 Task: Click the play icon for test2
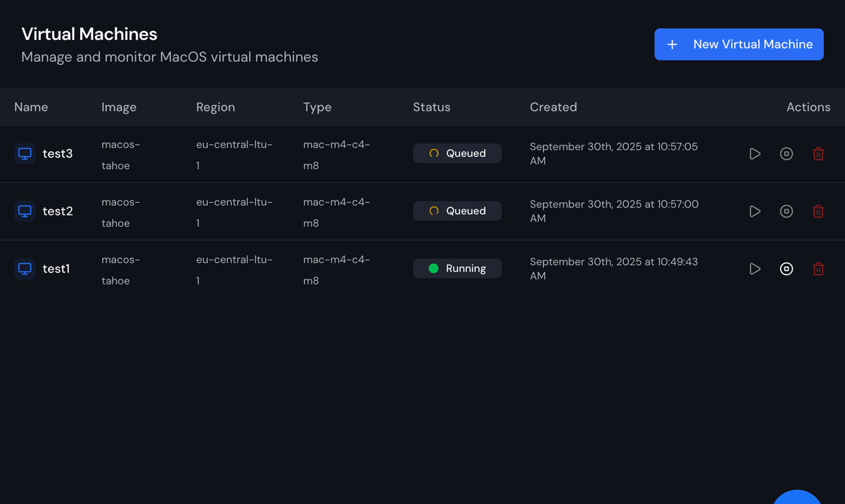pos(755,210)
